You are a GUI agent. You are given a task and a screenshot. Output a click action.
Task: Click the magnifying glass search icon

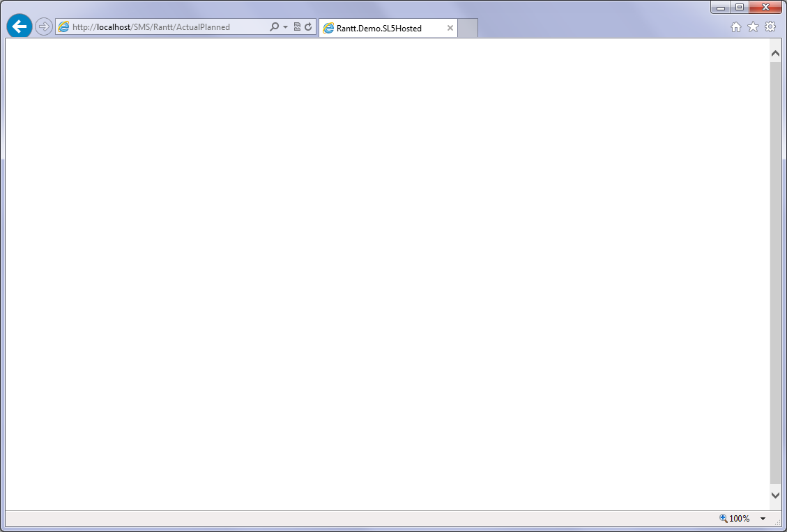(274, 27)
